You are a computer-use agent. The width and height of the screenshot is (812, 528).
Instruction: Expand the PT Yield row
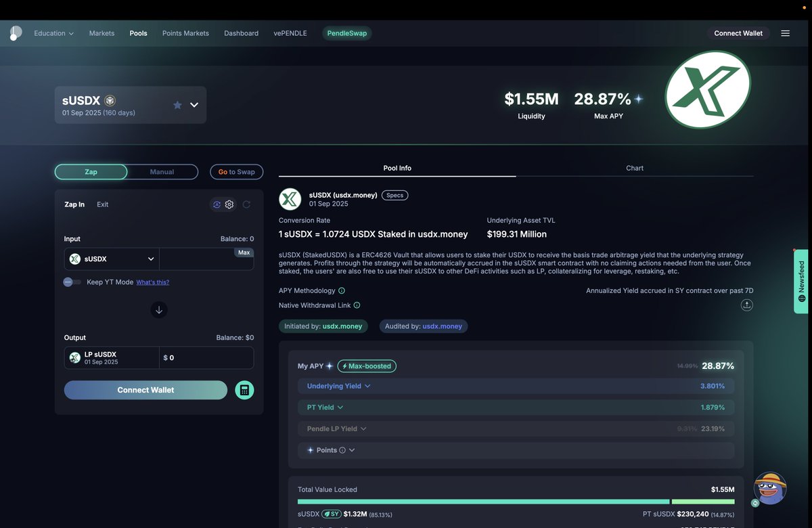516,408
